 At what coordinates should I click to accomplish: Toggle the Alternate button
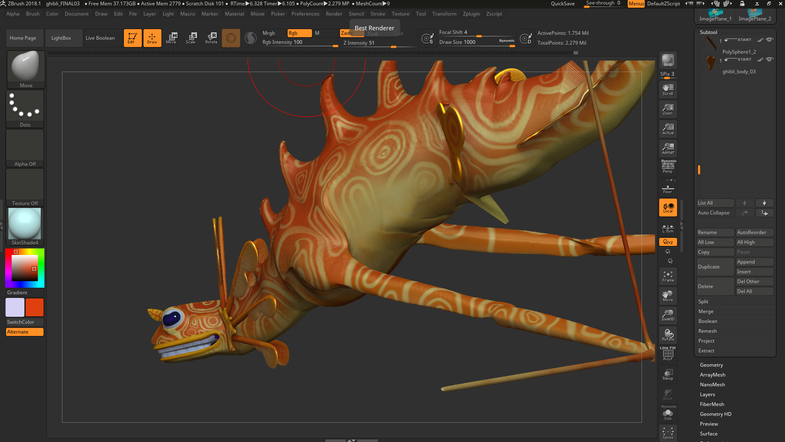click(25, 332)
